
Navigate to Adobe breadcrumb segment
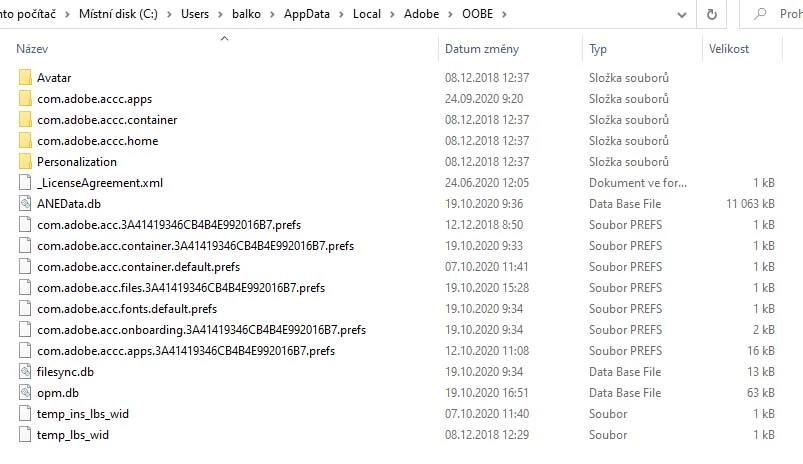(421, 14)
